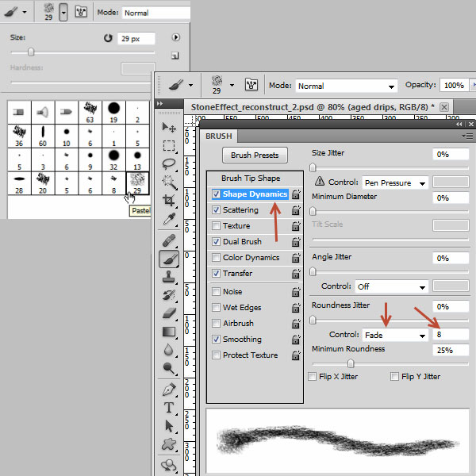This screenshot has height=476, width=476.
Task: Turn on Wet Edges checkbox
Action: [216, 307]
